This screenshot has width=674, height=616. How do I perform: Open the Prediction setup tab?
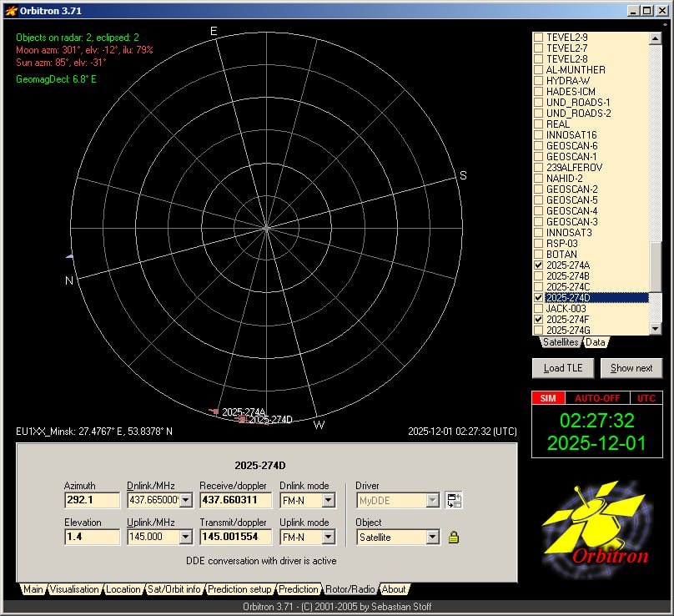point(240,589)
